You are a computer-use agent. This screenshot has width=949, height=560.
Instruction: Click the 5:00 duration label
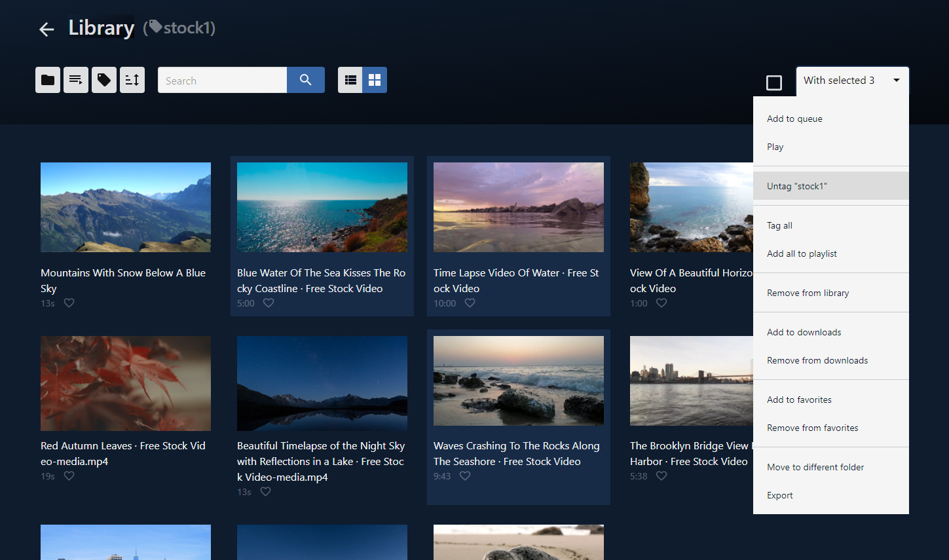(246, 303)
